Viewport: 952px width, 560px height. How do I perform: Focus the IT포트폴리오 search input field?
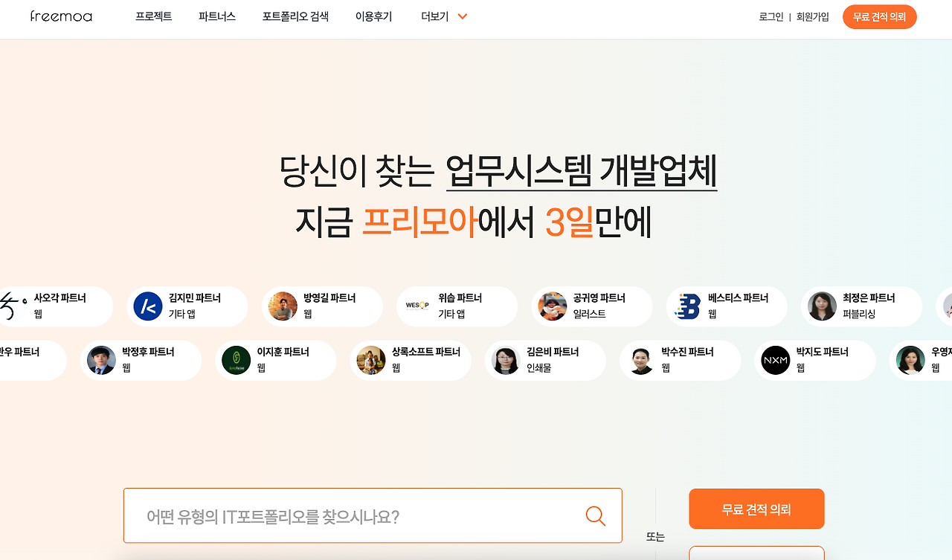(x=373, y=516)
